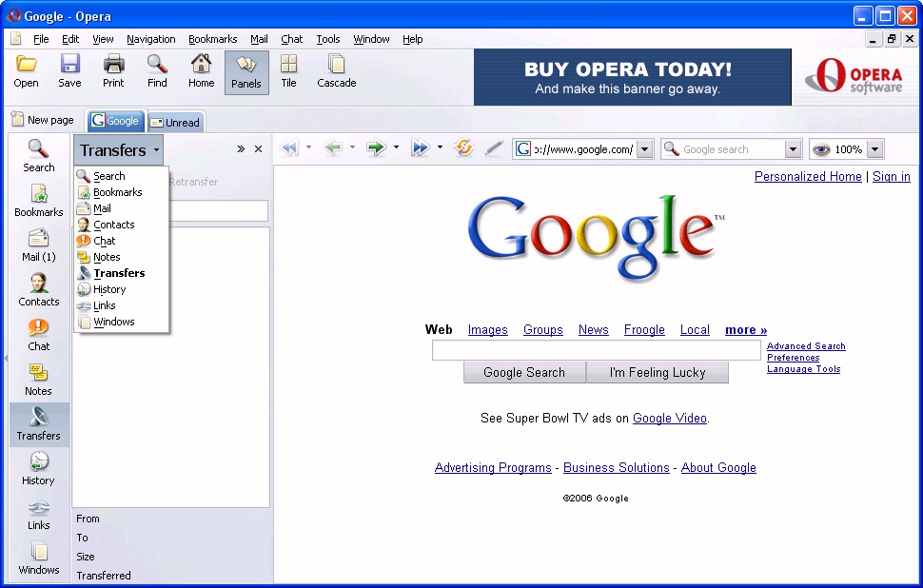Open the Navigation menu in menu bar
Image resolution: width=923 pixels, height=588 pixels.
click(151, 39)
